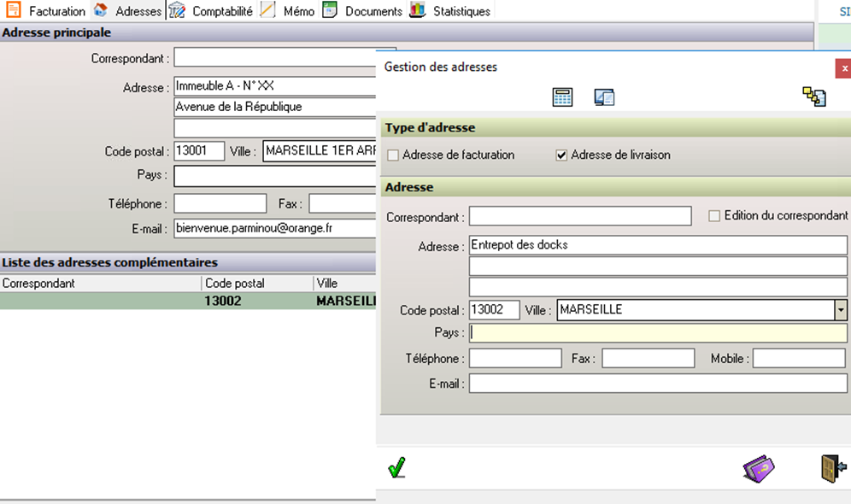The width and height of the screenshot is (851, 504).
Task: Click the bienvenue.parminou@orange.fr email field
Action: click(x=274, y=228)
